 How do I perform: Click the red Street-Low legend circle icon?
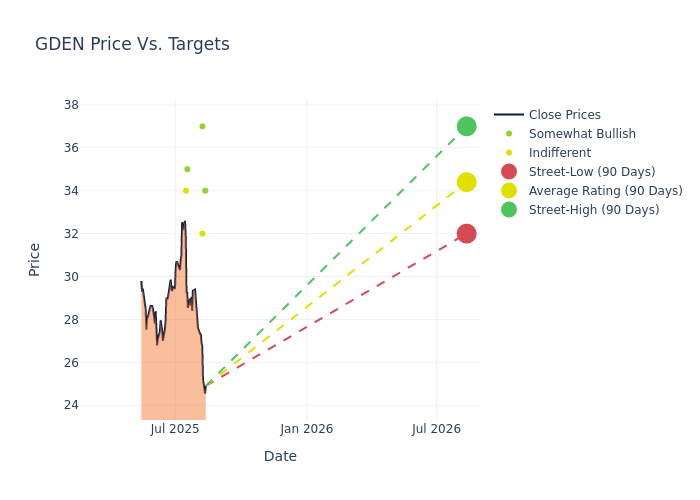click(x=509, y=172)
